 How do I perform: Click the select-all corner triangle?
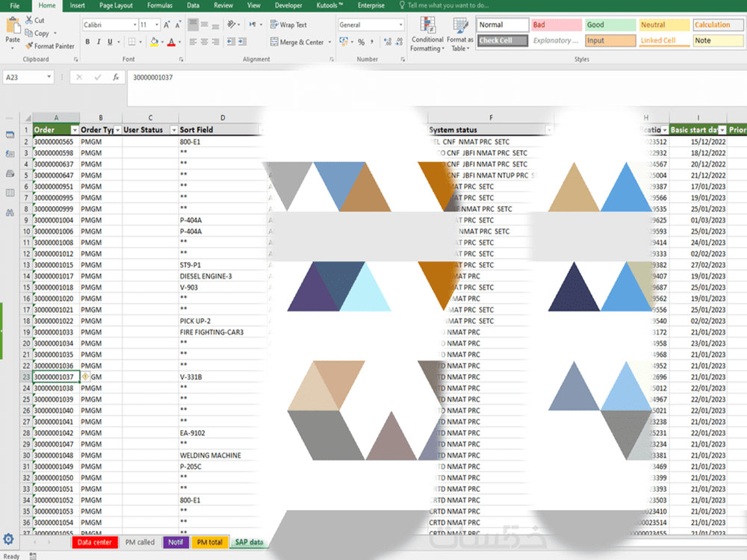[27, 118]
